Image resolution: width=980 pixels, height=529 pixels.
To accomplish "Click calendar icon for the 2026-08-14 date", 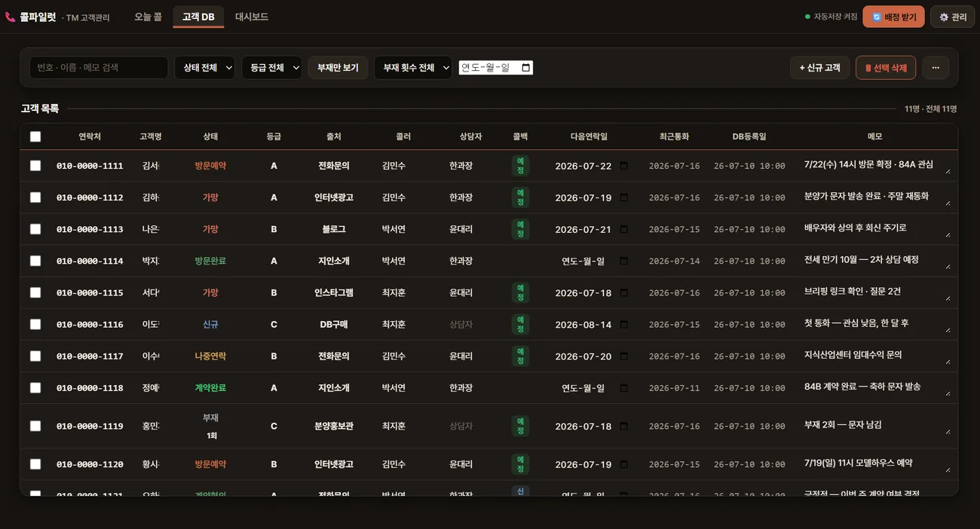I will (623, 324).
